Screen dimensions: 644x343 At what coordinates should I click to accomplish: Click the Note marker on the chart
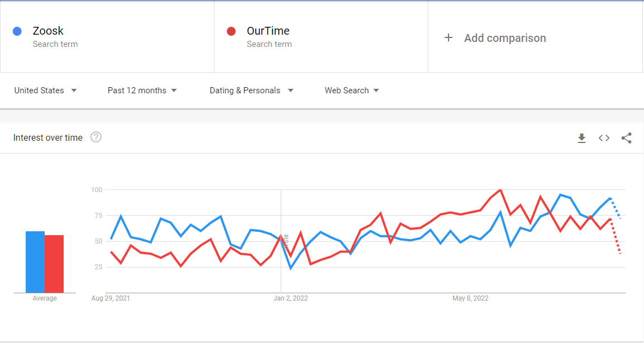coord(285,241)
